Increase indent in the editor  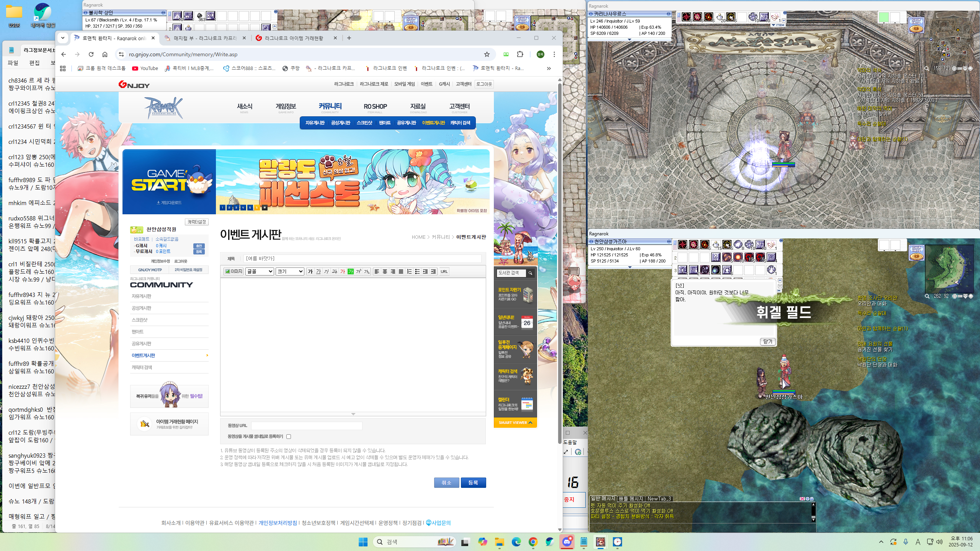coord(433,271)
